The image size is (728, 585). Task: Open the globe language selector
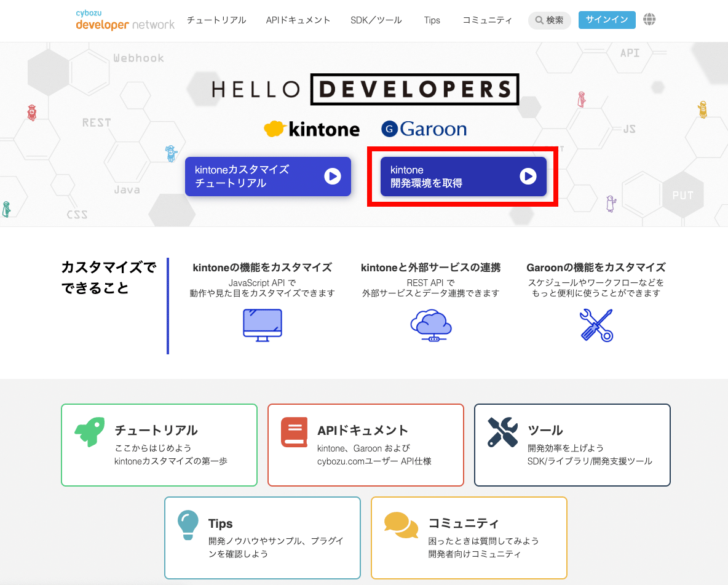coord(649,20)
